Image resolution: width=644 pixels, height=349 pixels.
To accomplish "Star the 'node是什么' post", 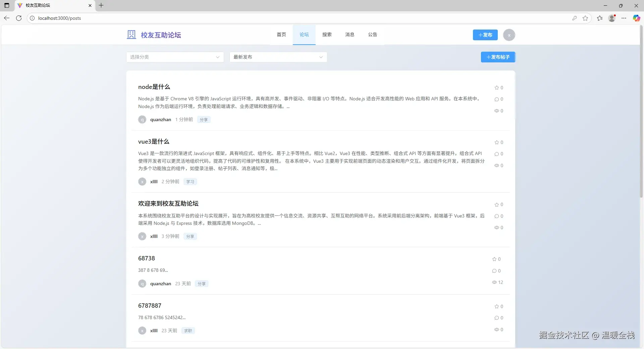I will point(497,88).
